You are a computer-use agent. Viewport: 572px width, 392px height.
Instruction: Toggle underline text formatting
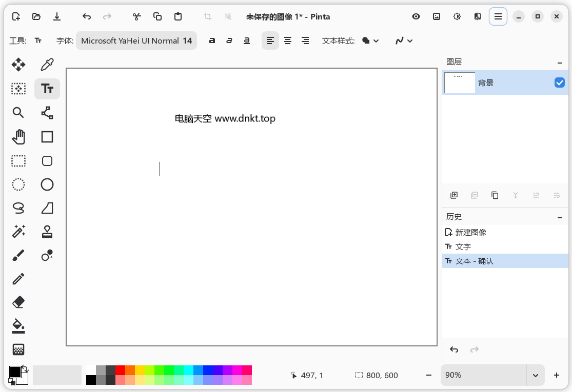[x=247, y=40]
